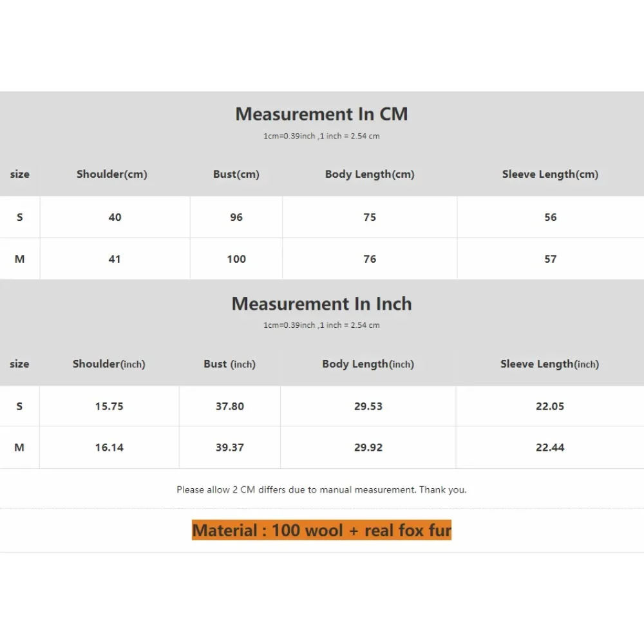Image resolution: width=644 pixels, height=644 pixels.
Task: Click the sleeve length value 57
Action: (550, 258)
